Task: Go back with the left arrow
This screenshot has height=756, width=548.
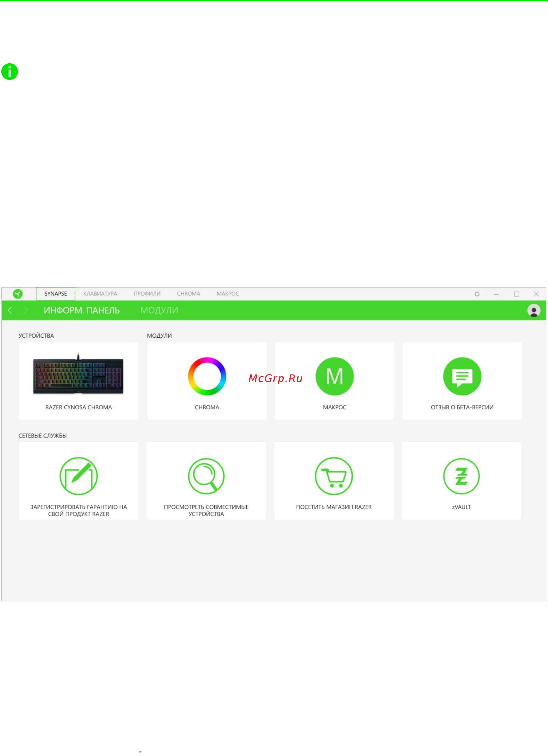Action: [10, 310]
